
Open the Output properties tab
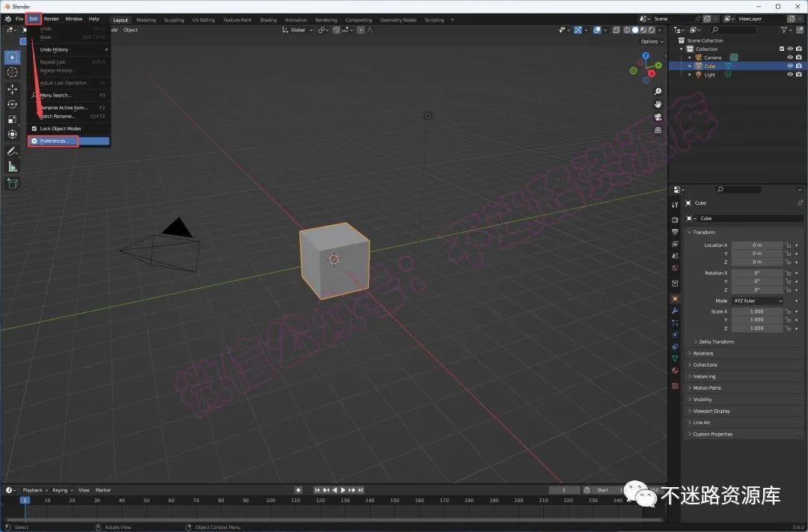(x=675, y=232)
